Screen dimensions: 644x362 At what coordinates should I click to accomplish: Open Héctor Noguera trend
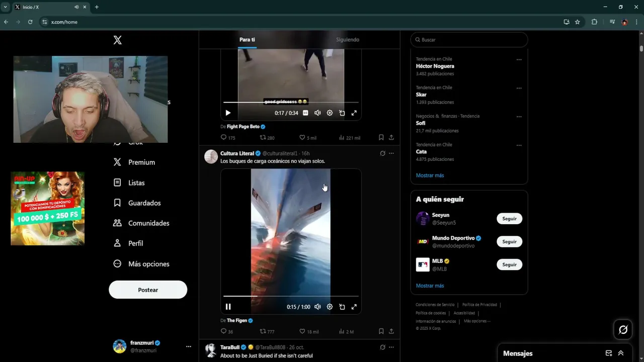click(x=435, y=66)
